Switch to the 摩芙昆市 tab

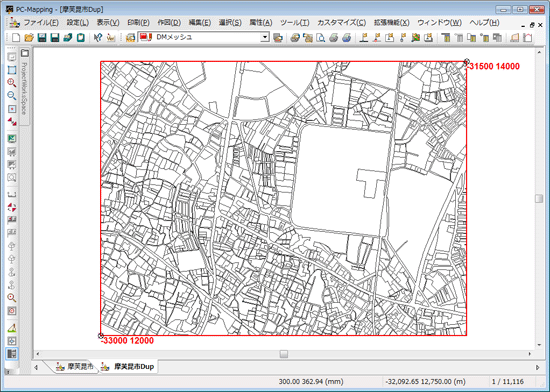(x=75, y=367)
